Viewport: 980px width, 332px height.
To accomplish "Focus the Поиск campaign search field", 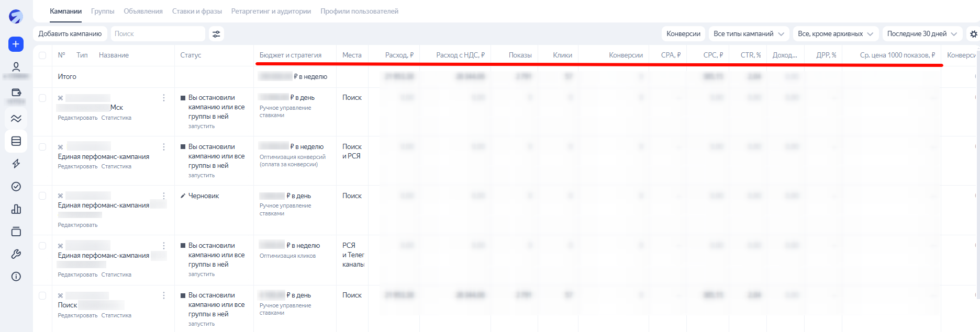I will point(157,34).
